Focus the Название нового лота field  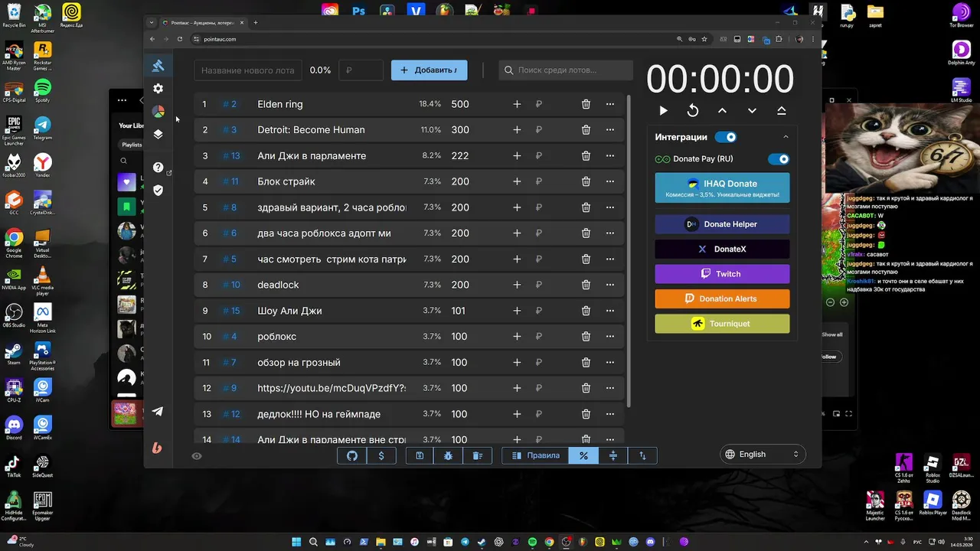point(248,70)
